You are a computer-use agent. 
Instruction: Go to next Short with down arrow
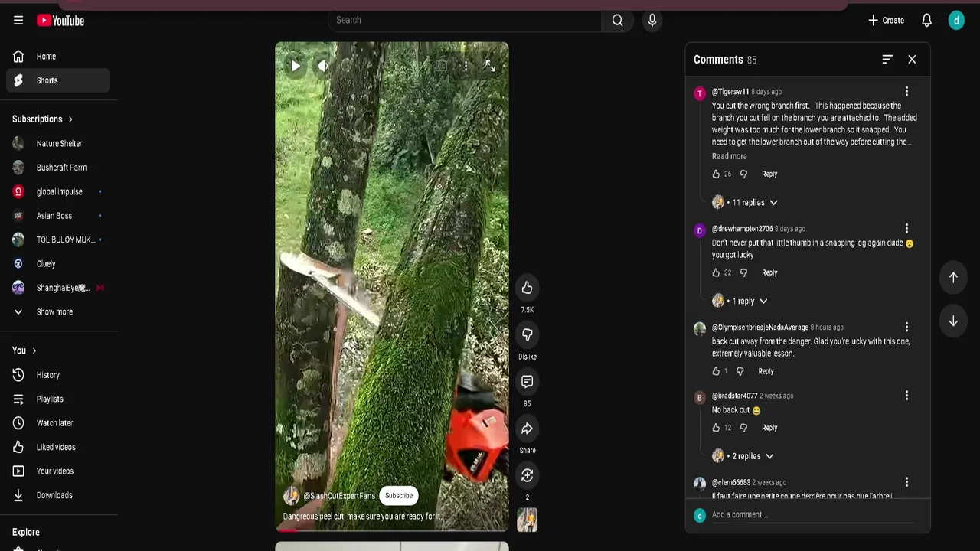click(x=953, y=321)
